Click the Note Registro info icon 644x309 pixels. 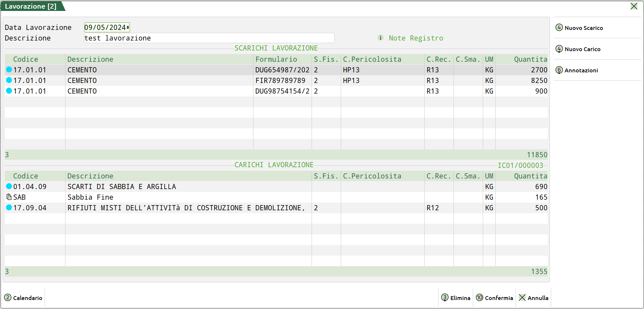[381, 38]
